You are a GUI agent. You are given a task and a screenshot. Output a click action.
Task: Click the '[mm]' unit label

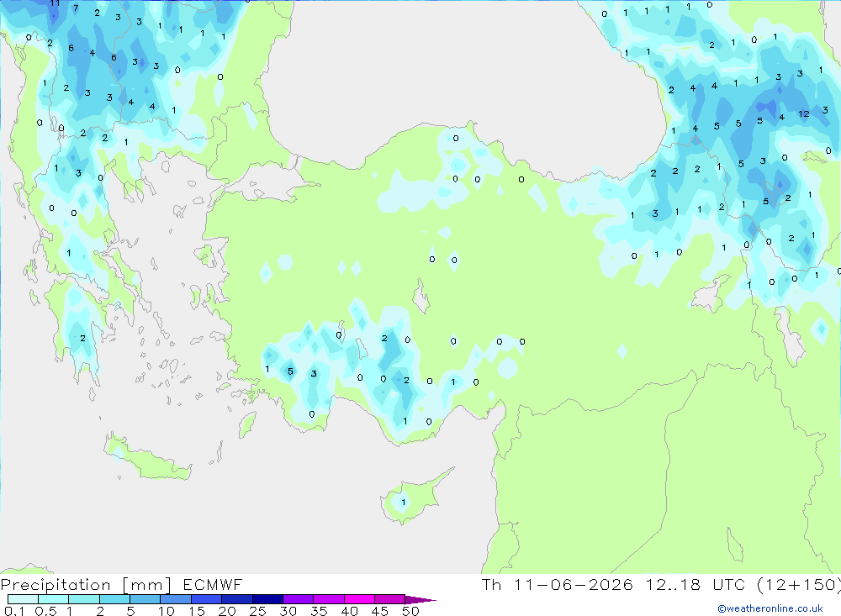[x=147, y=585]
